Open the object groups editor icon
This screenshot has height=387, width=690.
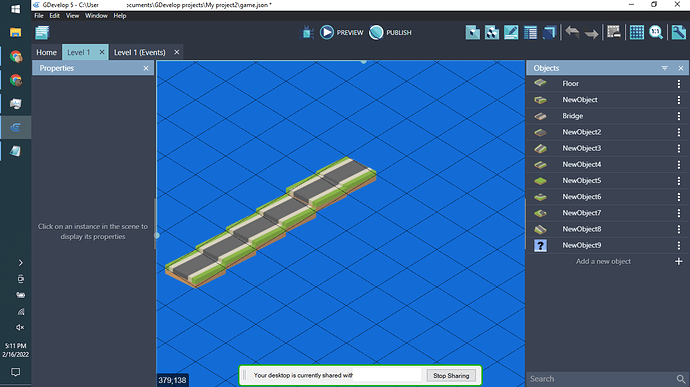(492, 33)
